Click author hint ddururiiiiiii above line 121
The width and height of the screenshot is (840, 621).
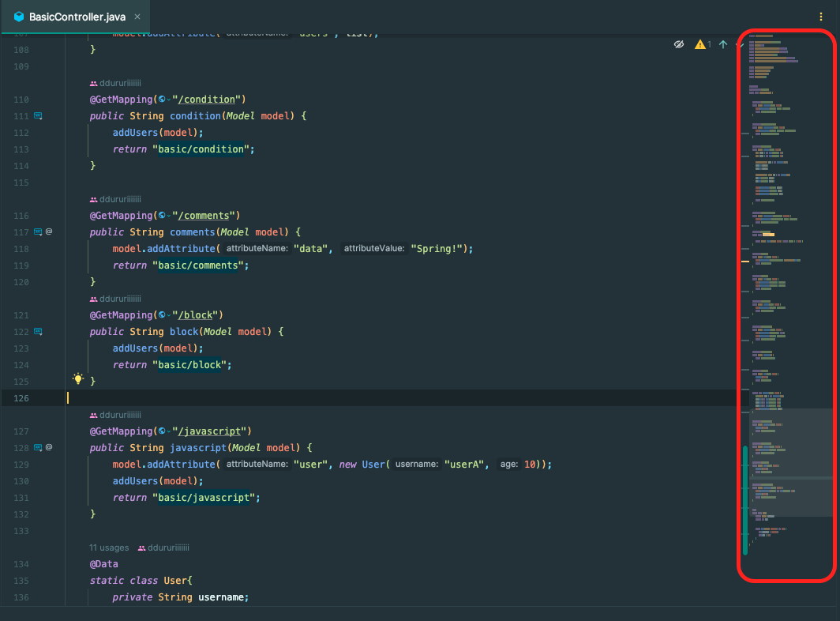(115, 299)
